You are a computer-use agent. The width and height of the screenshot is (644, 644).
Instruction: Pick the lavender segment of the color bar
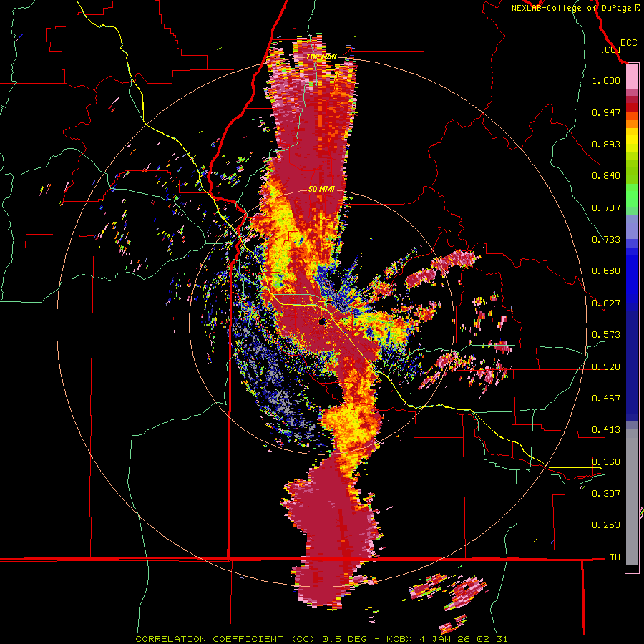(632, 227)
